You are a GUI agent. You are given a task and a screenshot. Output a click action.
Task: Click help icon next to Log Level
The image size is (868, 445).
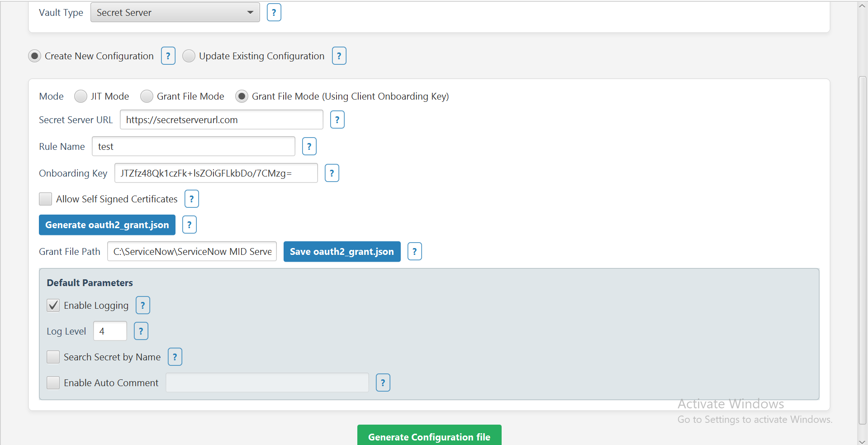coord(141,331)
